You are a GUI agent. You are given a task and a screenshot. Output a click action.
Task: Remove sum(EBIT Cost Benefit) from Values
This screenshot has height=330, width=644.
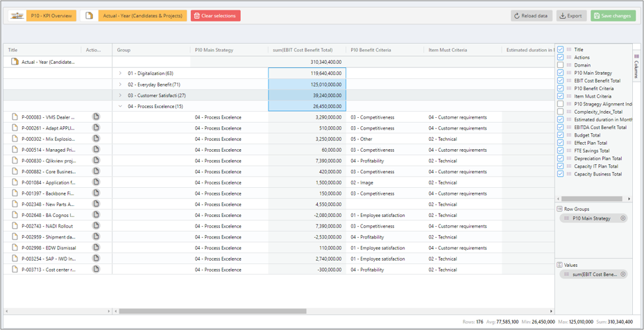[622, 275]
